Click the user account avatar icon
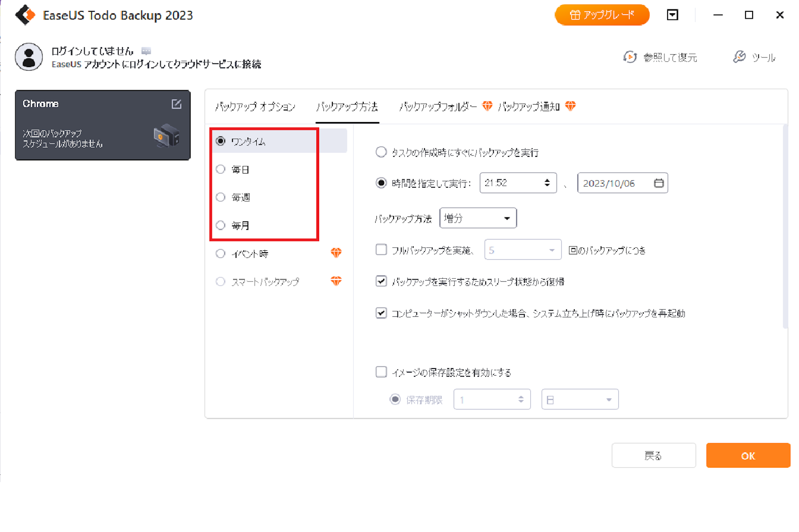 tap(29, 57)
